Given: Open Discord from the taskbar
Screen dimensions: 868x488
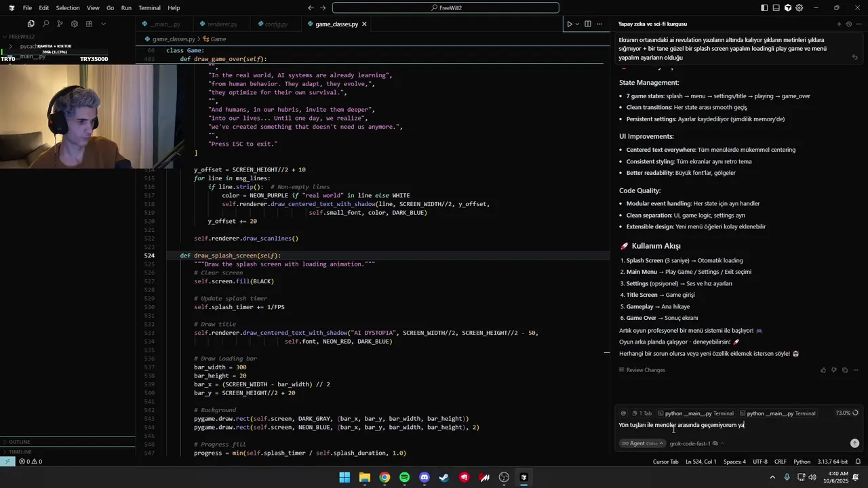Looking at the screenshot, I should [x=425, y=477].
